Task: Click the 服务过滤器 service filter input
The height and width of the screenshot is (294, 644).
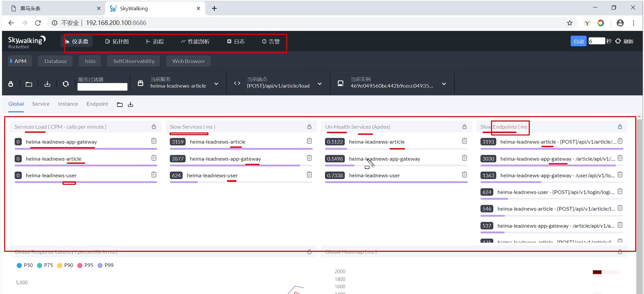Action: (x=102, y=87)
